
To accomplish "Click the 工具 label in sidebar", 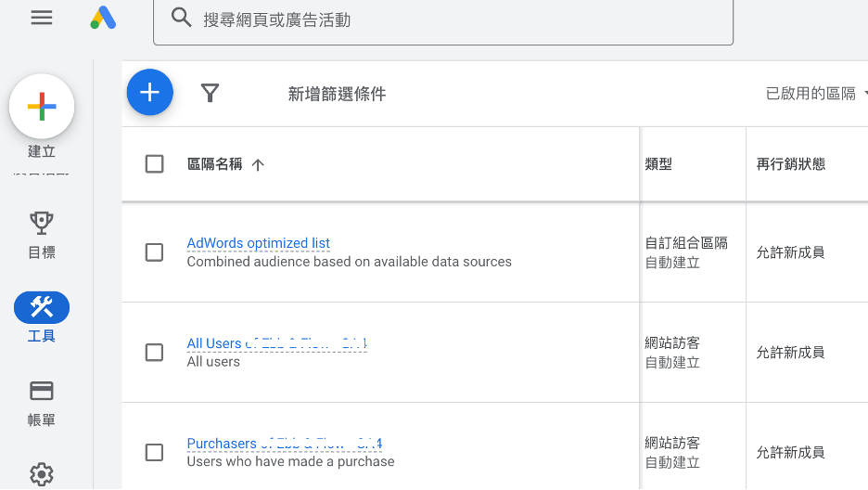I will (42, 336).
